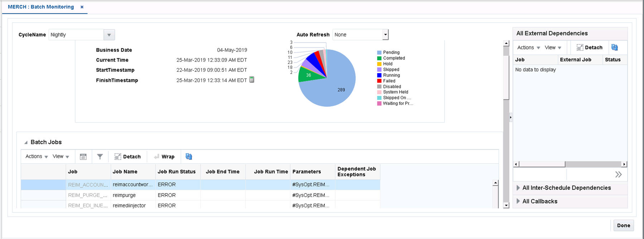Image resolution: width=644 pixels, height=239 pixels.
Task: Click the System Held legend swatch
Action: click(x=379, y=92)
